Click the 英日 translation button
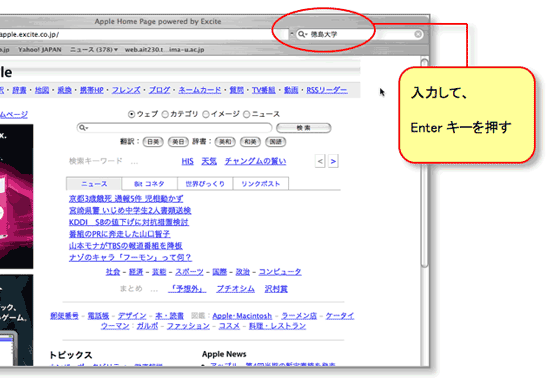The height and width of the screenshot is (381, 550). pyautogui.click(x=178, y=142)
